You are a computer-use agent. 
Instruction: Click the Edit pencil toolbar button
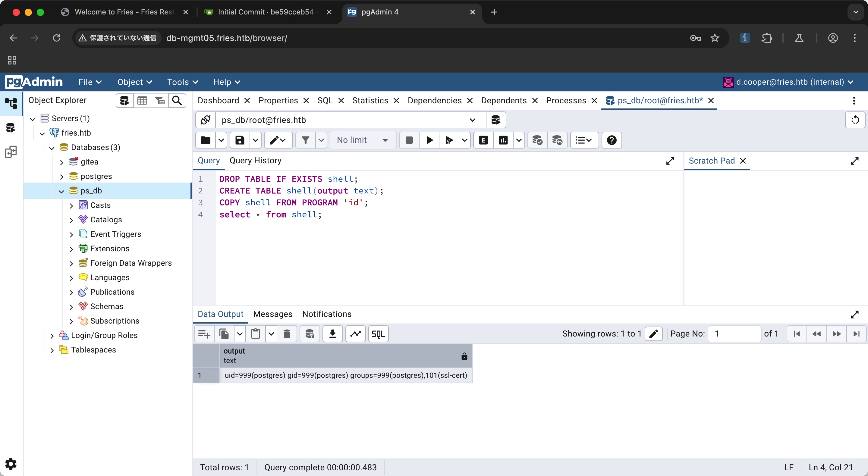pos(278,140)
